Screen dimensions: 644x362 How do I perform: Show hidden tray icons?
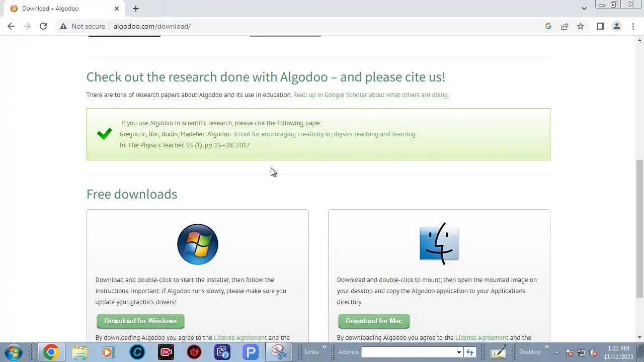coord(557,352)
